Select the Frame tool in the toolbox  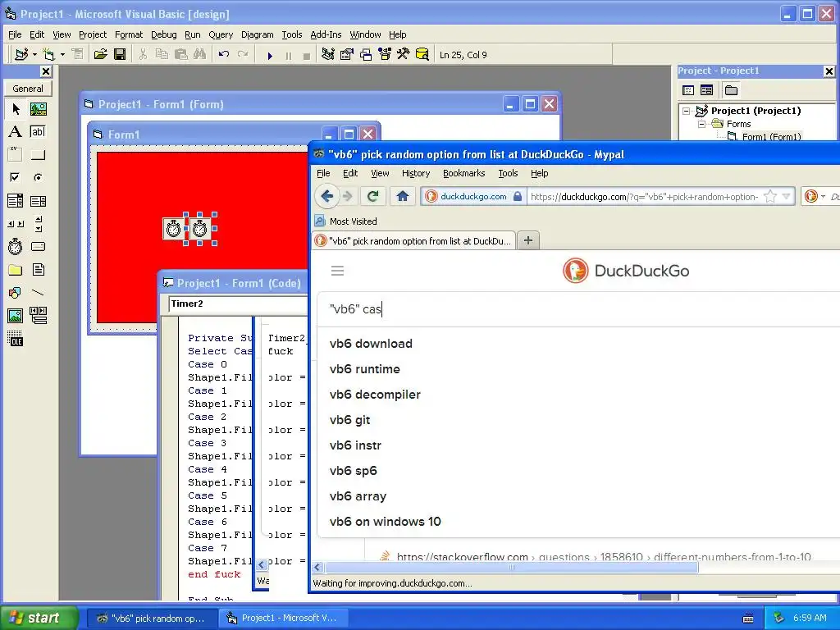(16, 155)
